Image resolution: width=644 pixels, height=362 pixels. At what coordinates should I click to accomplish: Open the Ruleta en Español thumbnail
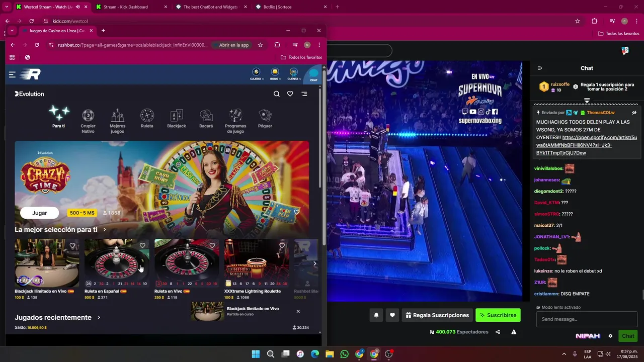(117, 263)
